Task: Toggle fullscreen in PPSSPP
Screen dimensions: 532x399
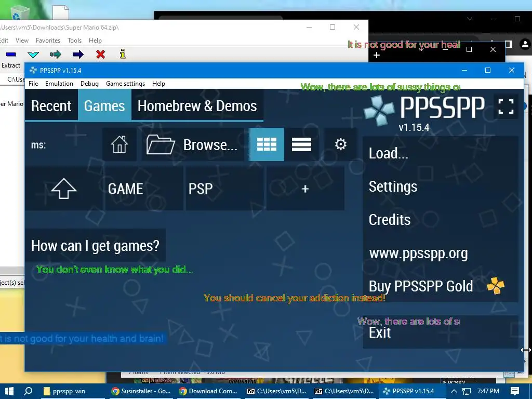Action: 506,107
